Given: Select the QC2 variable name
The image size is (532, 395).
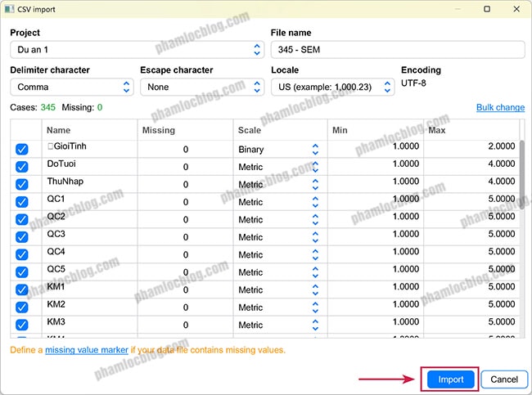Looking at the screenshot, I should click(56, 217).
